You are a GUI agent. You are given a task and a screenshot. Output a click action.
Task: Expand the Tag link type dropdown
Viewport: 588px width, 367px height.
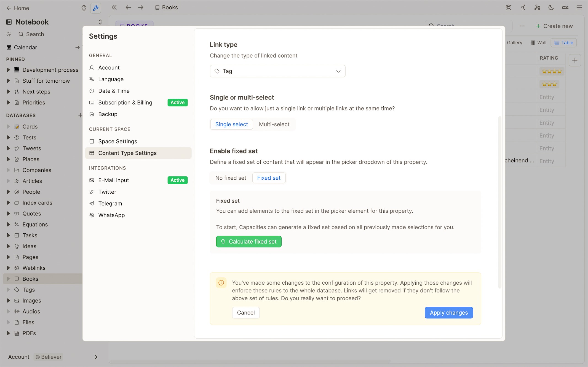coord(277,71)
